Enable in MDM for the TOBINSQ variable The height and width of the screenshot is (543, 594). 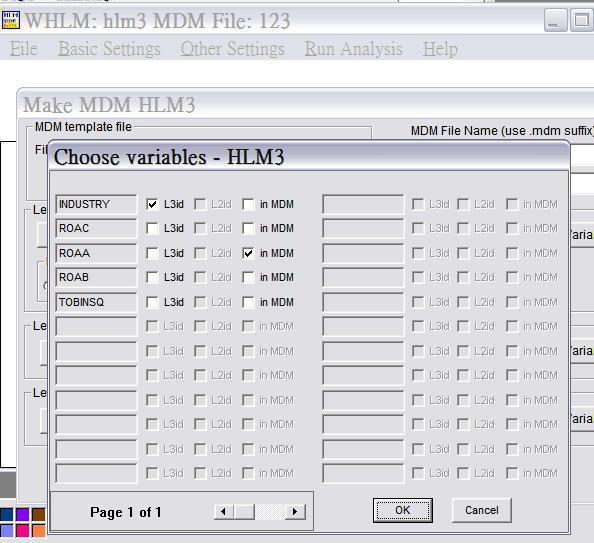[x=248, y=302]
